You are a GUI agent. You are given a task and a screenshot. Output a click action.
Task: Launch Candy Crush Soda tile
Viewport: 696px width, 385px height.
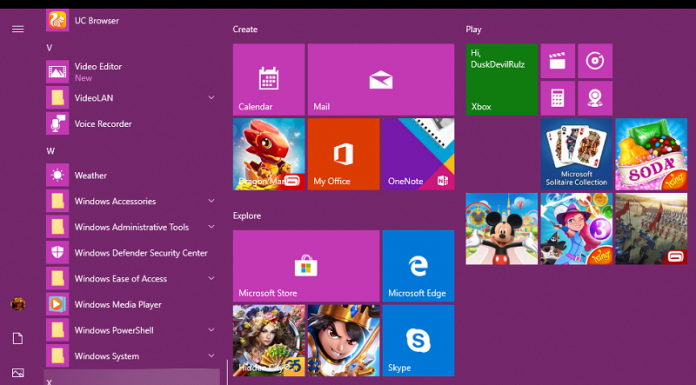pos(651,154)
